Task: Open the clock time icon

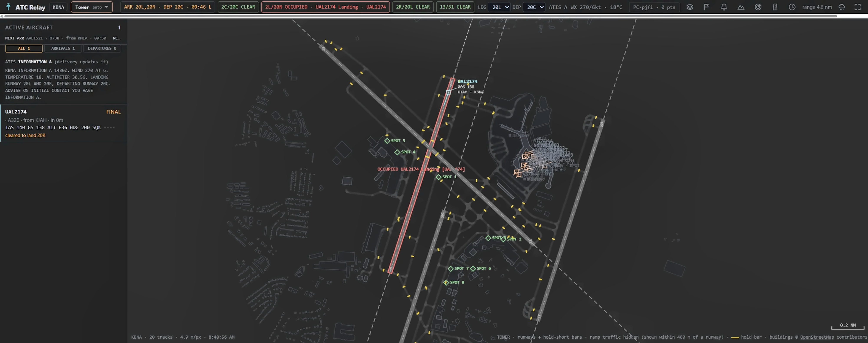Action: click(792, 7)
